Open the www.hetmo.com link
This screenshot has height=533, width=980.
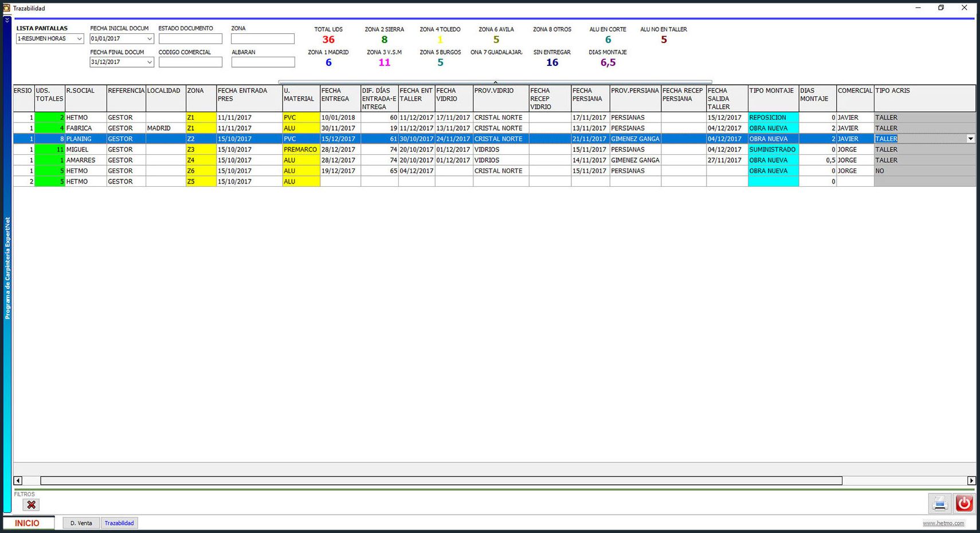pos(943,523)
